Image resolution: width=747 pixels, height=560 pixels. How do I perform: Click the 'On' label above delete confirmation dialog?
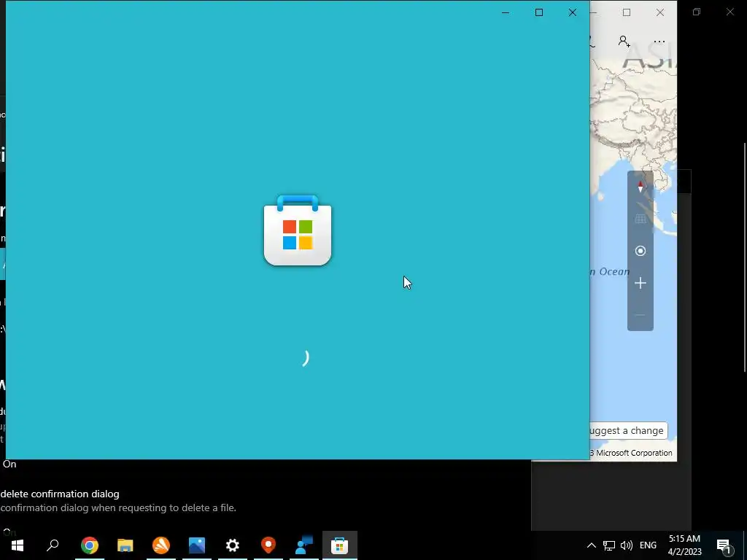click(x=9, y=464)
